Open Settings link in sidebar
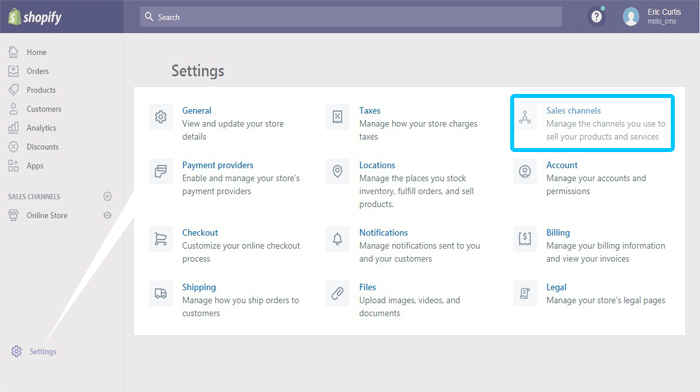The image size is (700, 392). [43, 351]
